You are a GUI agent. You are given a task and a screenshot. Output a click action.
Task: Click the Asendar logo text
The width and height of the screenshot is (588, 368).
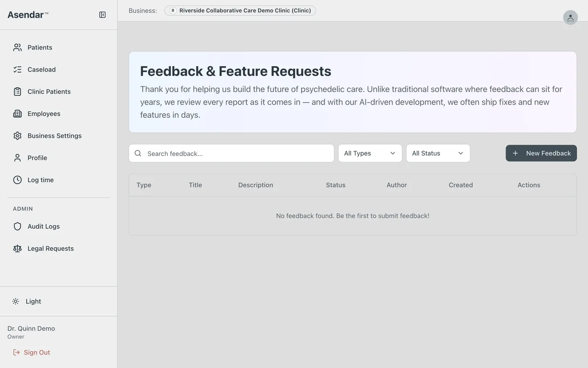point(28,15)
